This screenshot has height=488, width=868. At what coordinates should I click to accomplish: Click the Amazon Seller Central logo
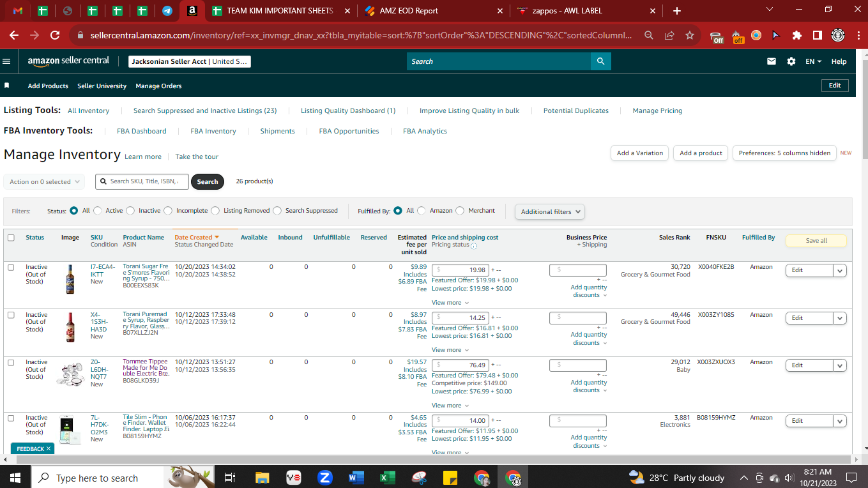point(68,61)
